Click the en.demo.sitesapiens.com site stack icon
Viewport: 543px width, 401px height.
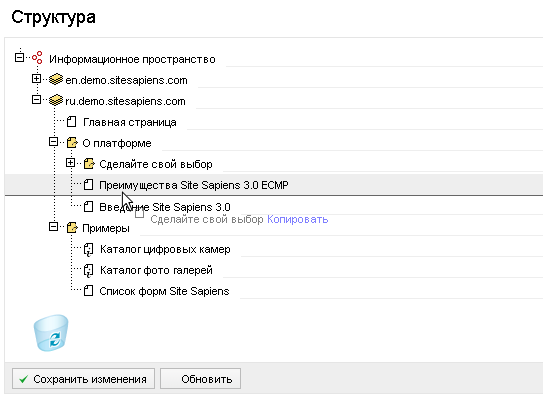coord(56,79)
